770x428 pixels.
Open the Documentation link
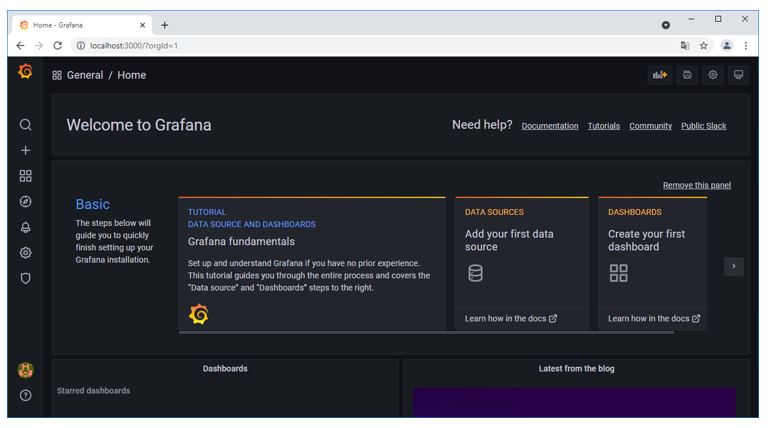coord(550,126)
